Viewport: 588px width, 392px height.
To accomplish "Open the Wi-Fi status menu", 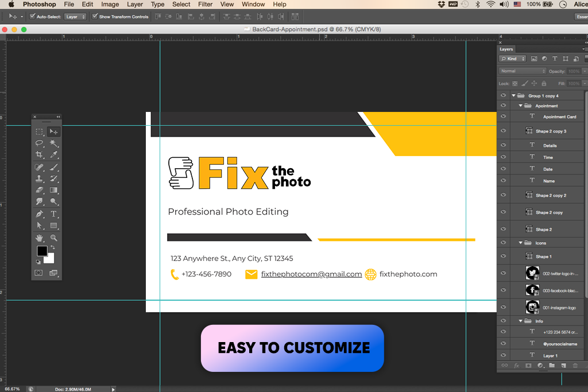I will (490, 4).
